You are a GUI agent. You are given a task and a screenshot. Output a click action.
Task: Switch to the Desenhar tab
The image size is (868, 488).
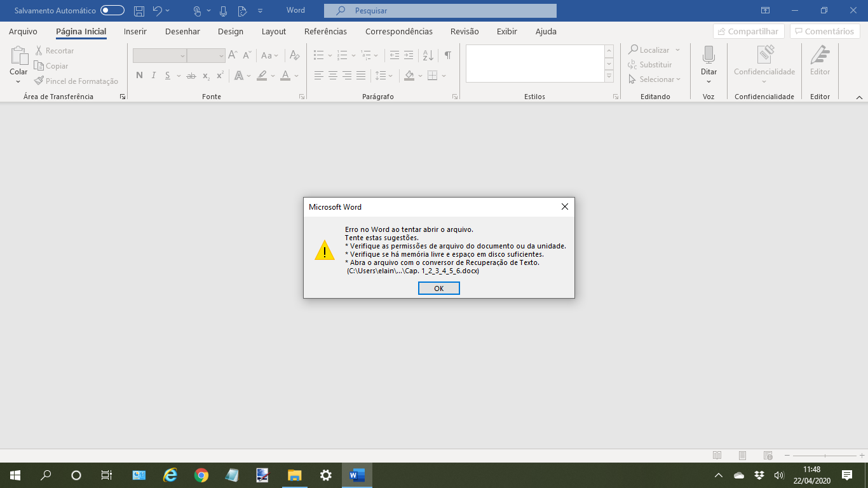(182, 31)
